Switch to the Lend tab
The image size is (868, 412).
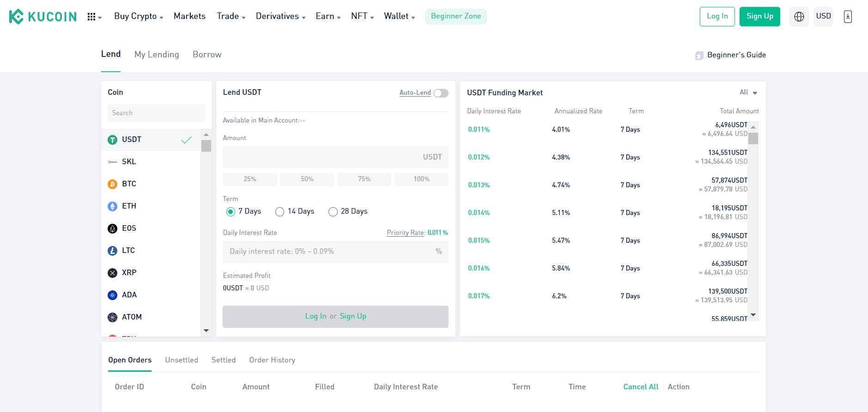coord(111,54)
